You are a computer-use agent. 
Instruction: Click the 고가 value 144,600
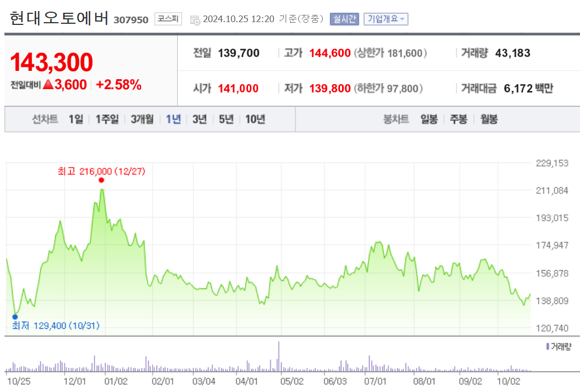pyautogui.click(x=330, y=53)
